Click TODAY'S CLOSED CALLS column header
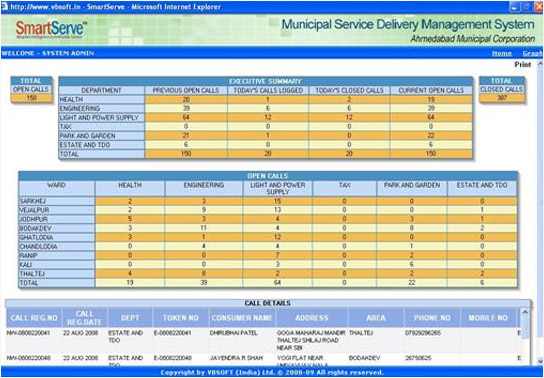Image resolution: width=544 pixels, height=378 pixels. 349,90
